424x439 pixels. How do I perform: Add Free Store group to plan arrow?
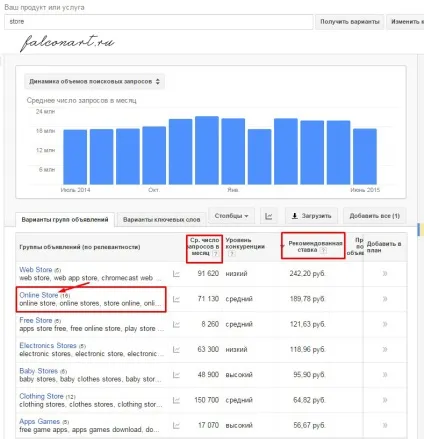[x=385, y=324]
